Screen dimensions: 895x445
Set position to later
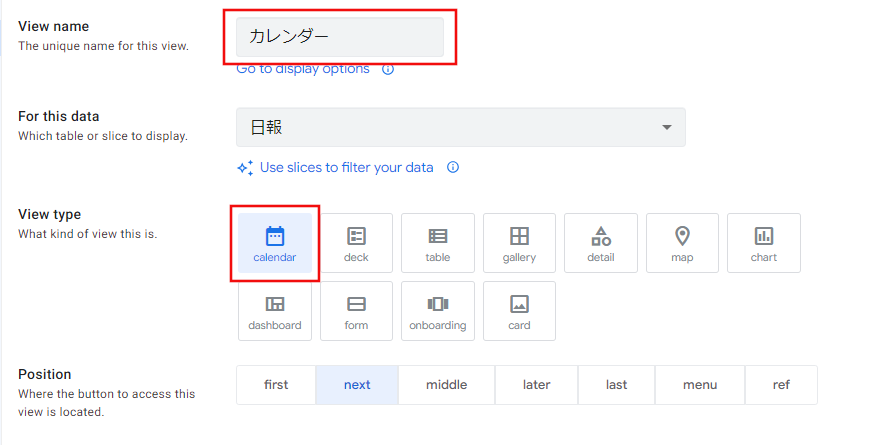click(x=537, y=385)
